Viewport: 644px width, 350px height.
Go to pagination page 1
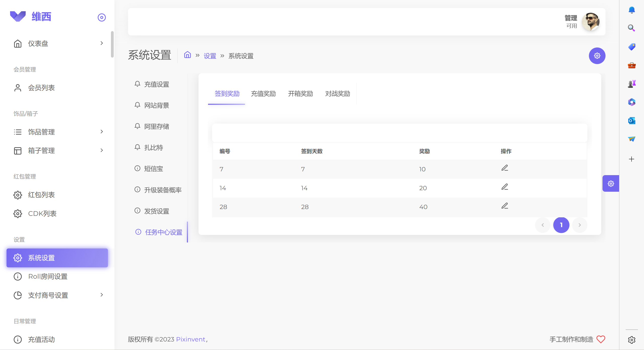[x=561, y=225]
